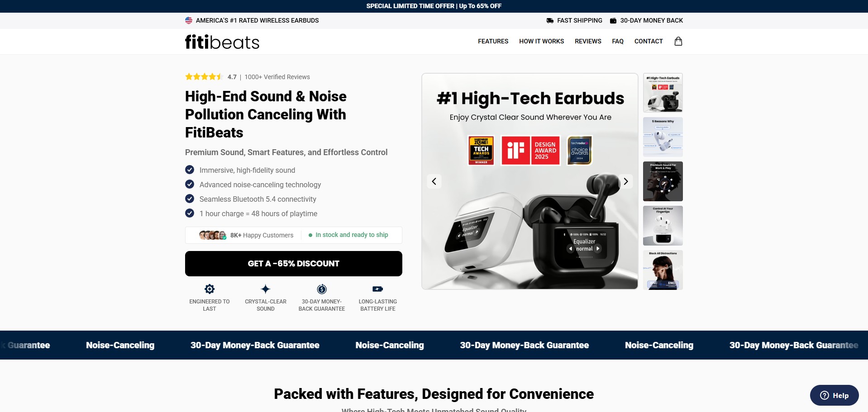Open the shopping bag cart icon
The image size is (868, 412).
[678, 41]
